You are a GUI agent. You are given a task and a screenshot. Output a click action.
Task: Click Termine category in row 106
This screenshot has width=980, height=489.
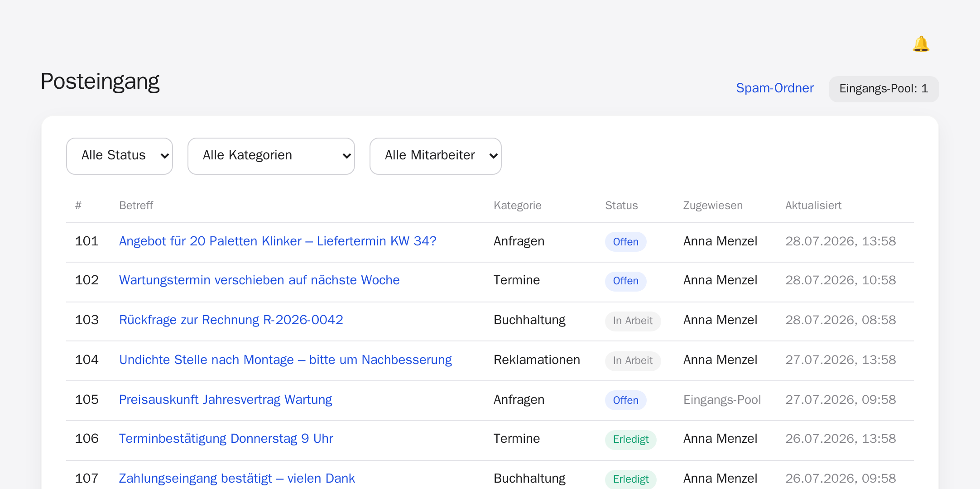pyautogui.click(x=517, y=439)
